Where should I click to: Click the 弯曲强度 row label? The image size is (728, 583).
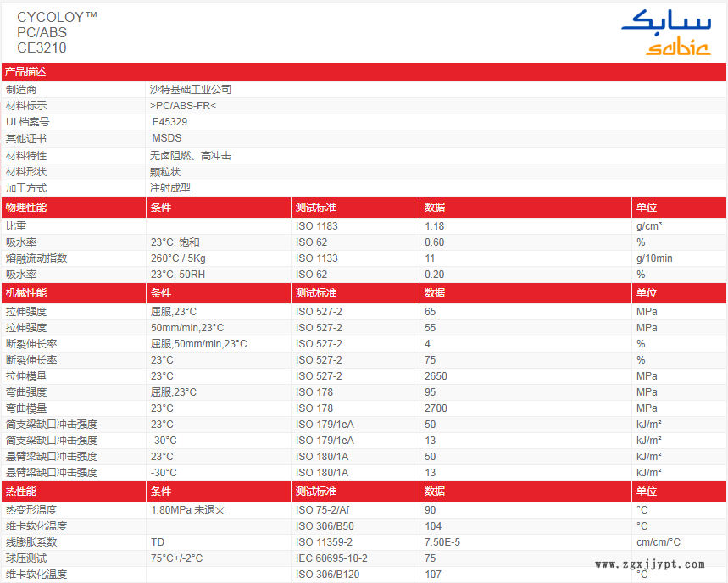coord(26,392)
